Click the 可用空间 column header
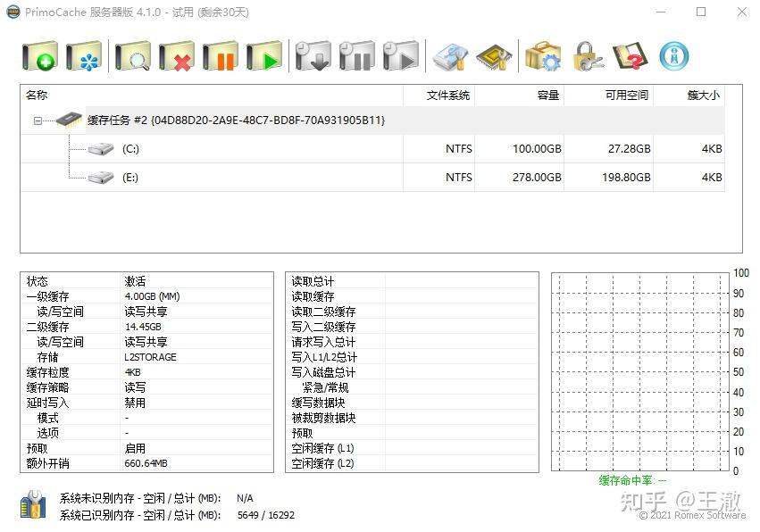 (x=609, y=96)
